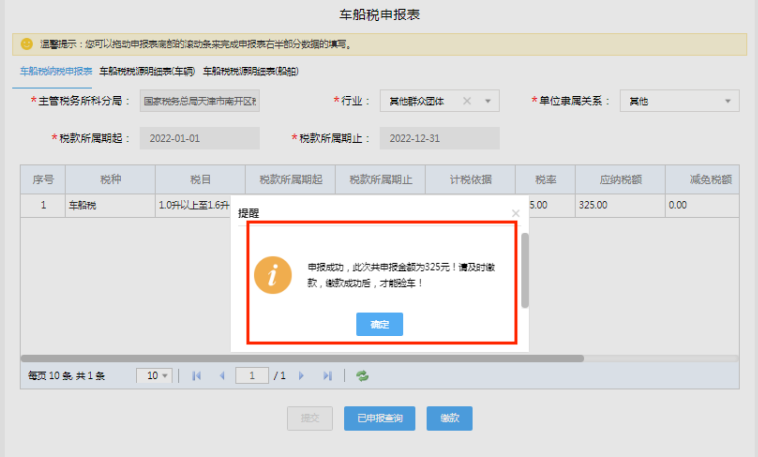Click the 税款所属期起 date field
This screenshot has width=758, height=457.
point(200,138)
